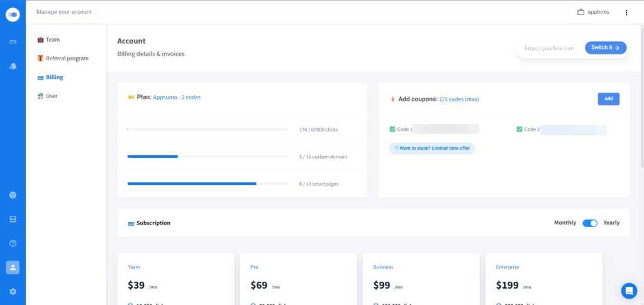
Task: Click the Code 2 checkbox
Action: coord(519,130)
